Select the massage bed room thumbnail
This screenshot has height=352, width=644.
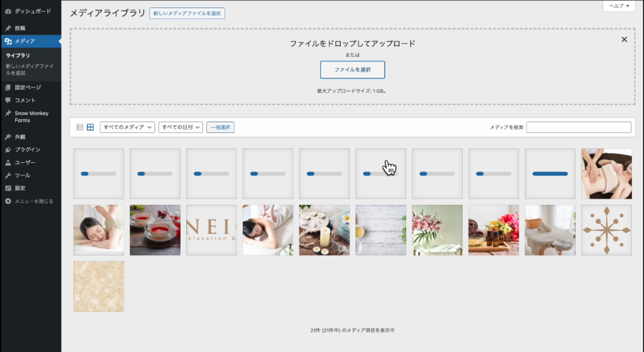550,230
